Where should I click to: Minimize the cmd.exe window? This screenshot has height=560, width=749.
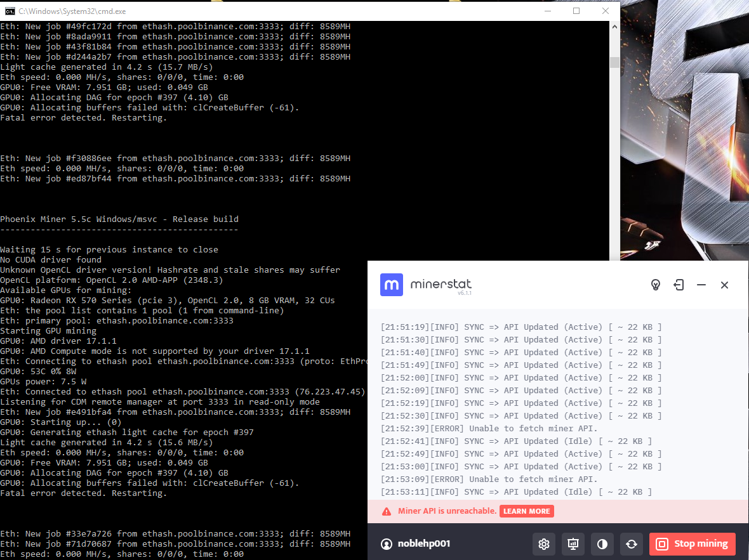pyautogui.click(x=547, y=11)
